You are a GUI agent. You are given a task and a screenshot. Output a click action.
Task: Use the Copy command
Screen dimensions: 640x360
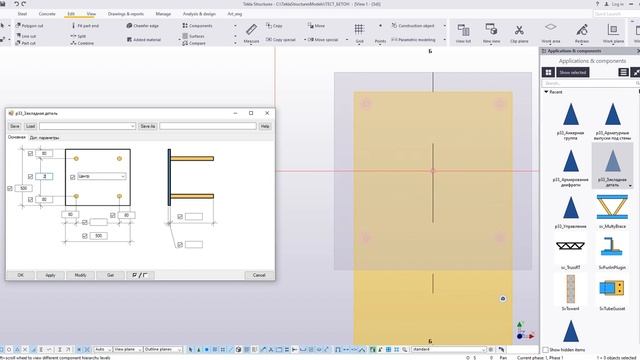coord(274,26)
